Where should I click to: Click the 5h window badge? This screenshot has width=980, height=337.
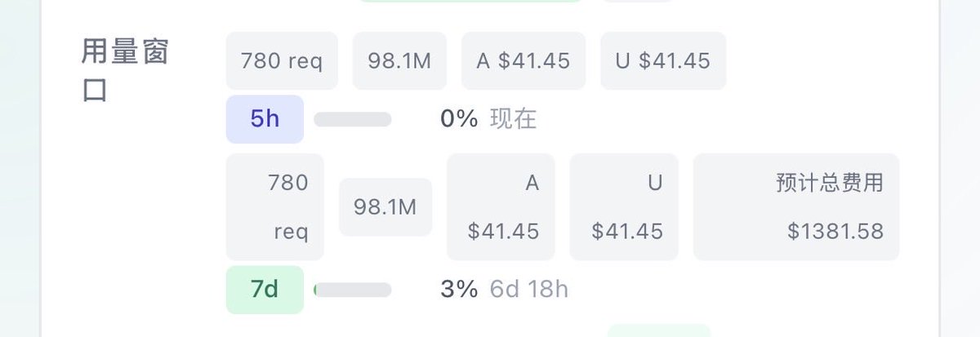(265, 119)
